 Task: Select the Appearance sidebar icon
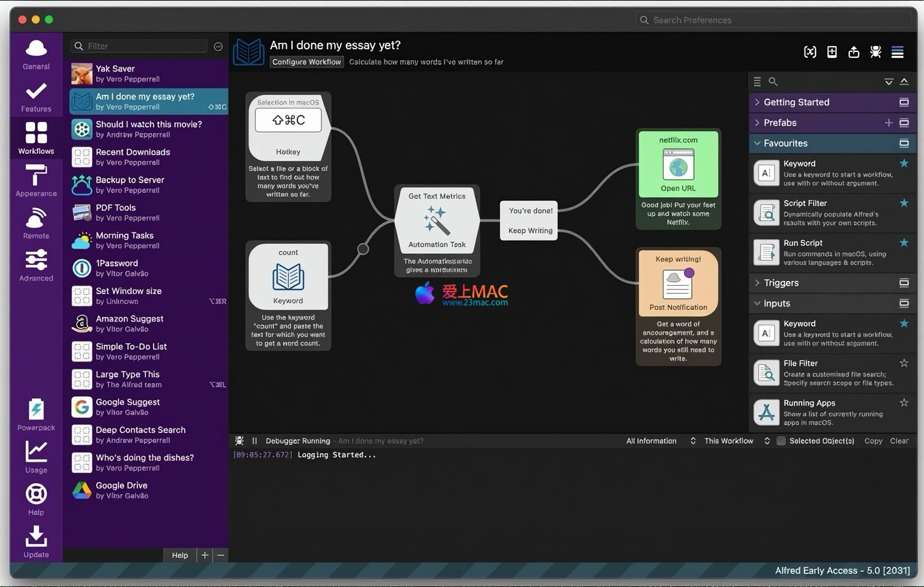point(36,181)
